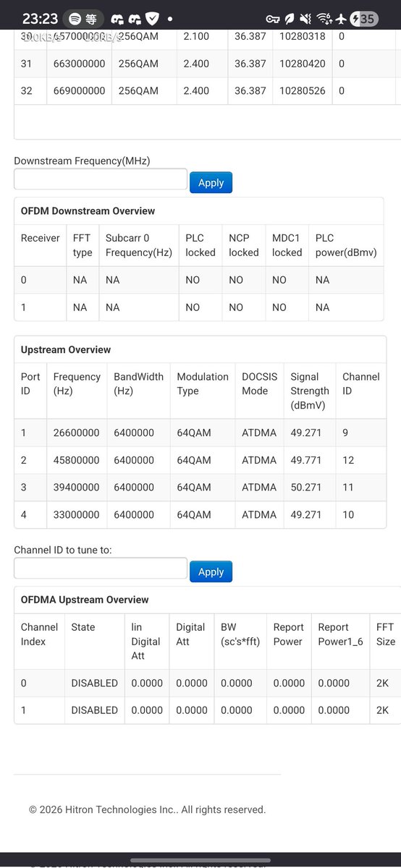
Task: Select the value 10280526 in row 32
Action: 304,91
